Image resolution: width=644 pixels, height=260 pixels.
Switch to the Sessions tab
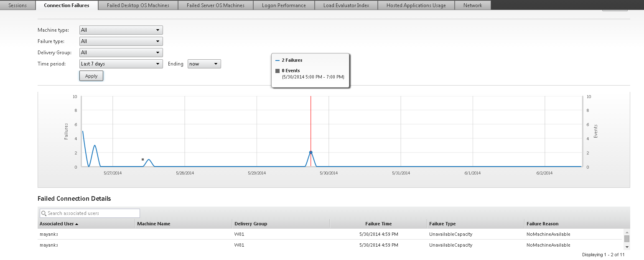18,5
